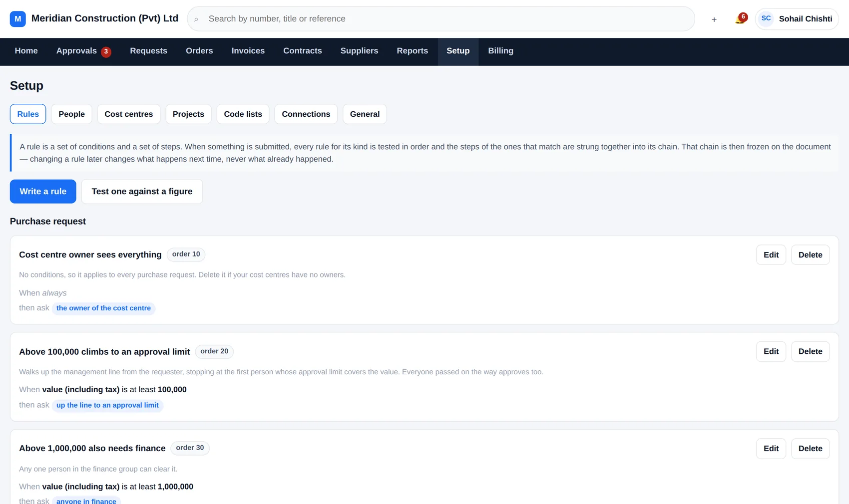The width and height of the screenshot is (849, 504).
Task: Switch to the Connections tab
Action: tap(306, 114)
